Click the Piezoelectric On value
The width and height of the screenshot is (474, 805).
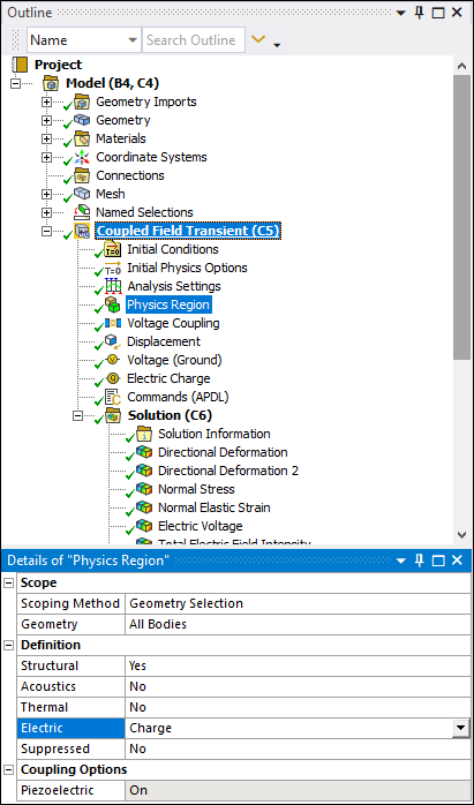297,790
